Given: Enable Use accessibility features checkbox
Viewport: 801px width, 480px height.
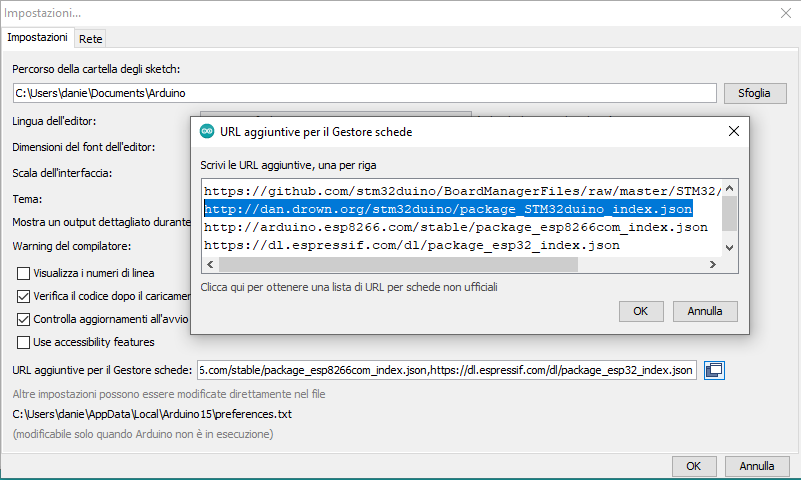Looking at the screenshot, I should 24,342.
